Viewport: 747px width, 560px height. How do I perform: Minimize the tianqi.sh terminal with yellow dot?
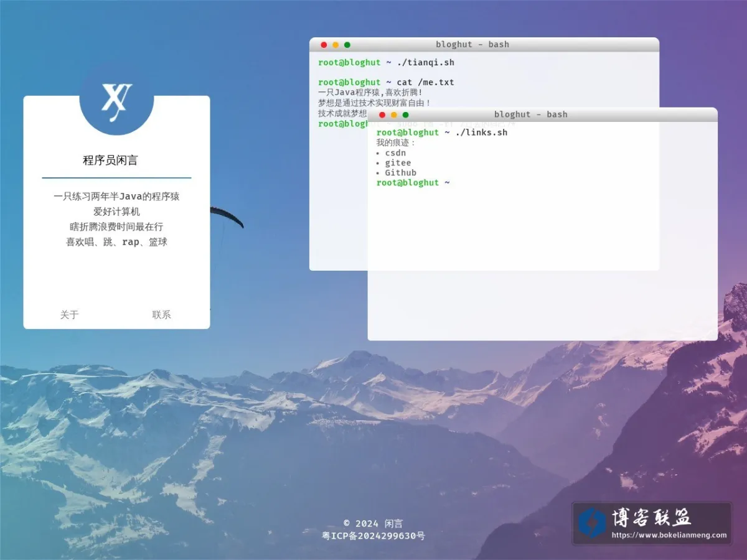tap(336, 45)
